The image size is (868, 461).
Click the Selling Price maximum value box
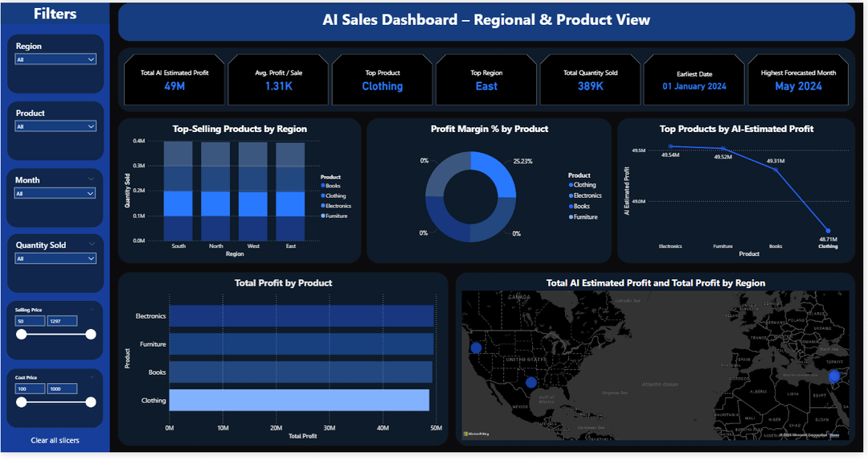62,321
